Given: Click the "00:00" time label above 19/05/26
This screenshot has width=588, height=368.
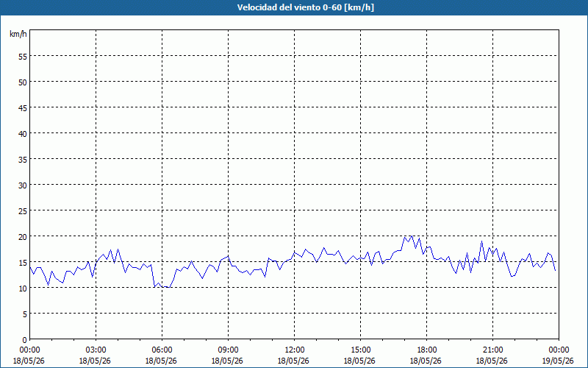Looking at the screenshot, I should tap(559, 350).
